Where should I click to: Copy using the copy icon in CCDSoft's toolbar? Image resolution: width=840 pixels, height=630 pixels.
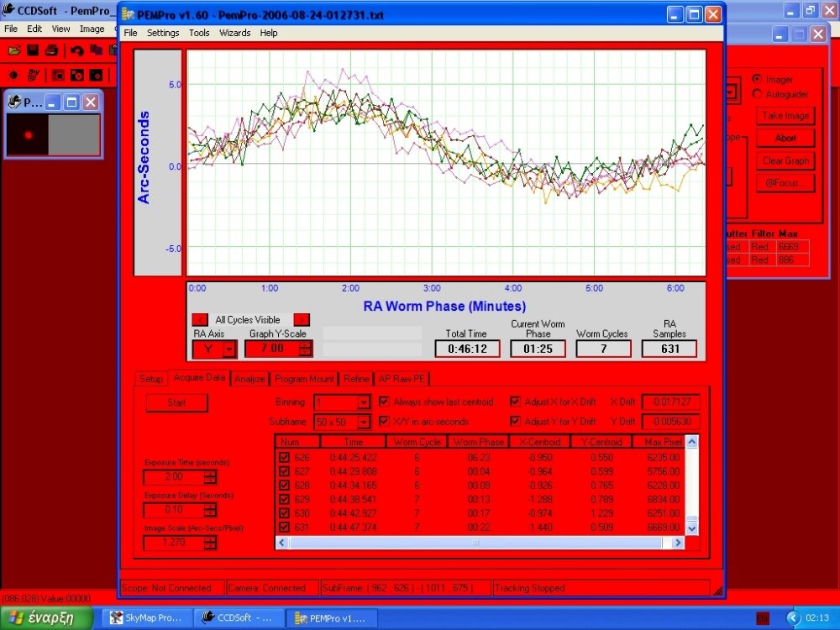[x=97, y=50]
